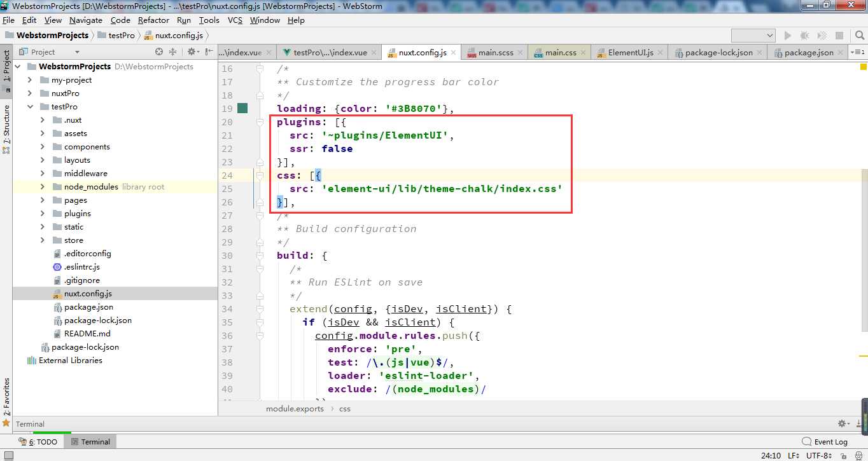Open the File menu
Screen dimensions: 868x461
[8, 20]
